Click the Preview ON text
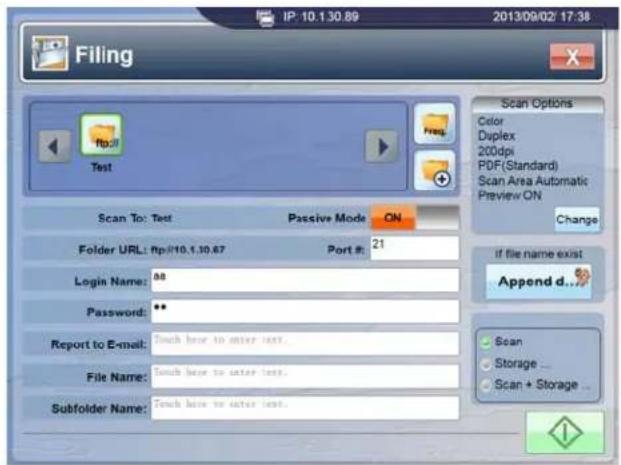 (x=510, y=195)
